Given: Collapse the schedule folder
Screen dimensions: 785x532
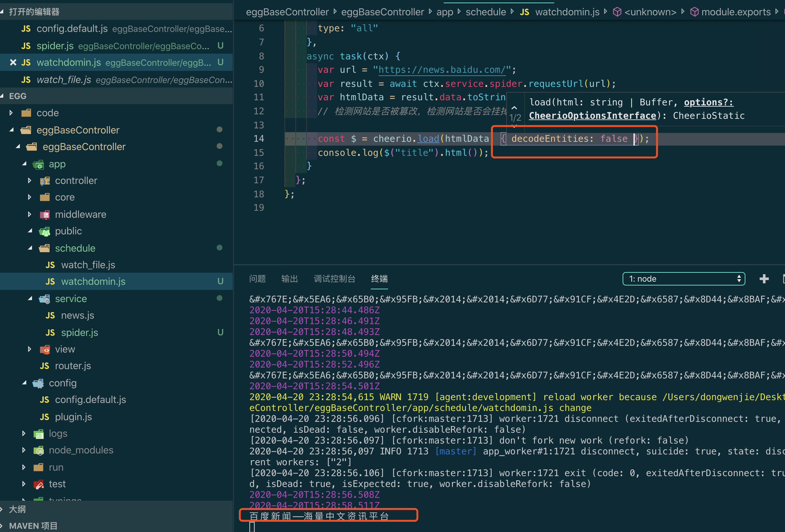Looking at the screenshot, I should click(x=30, y=248).
